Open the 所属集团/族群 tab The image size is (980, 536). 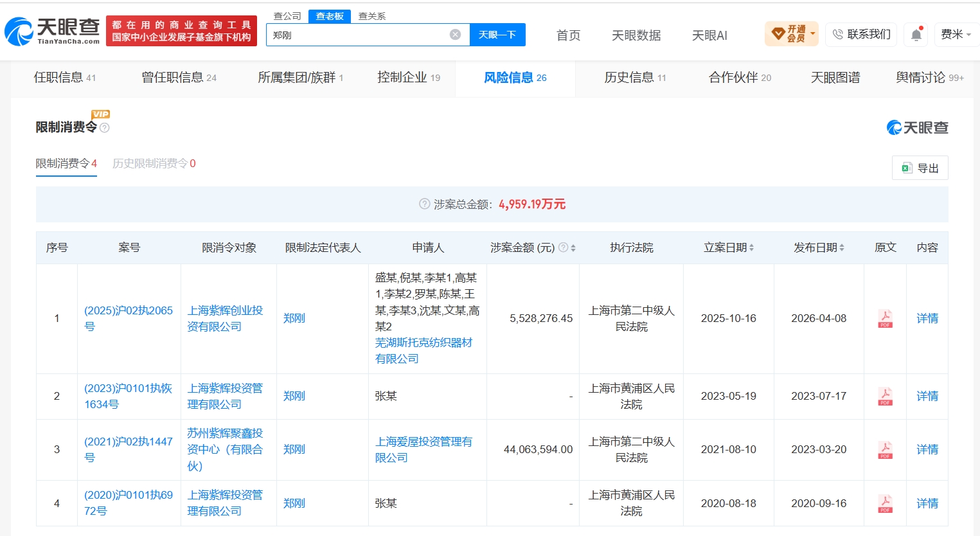301,78
